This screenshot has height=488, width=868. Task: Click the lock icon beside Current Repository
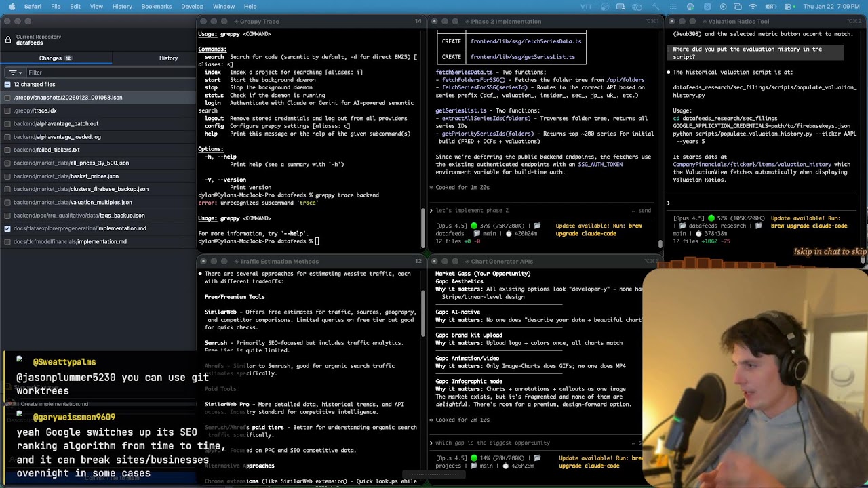pos(7,39)
